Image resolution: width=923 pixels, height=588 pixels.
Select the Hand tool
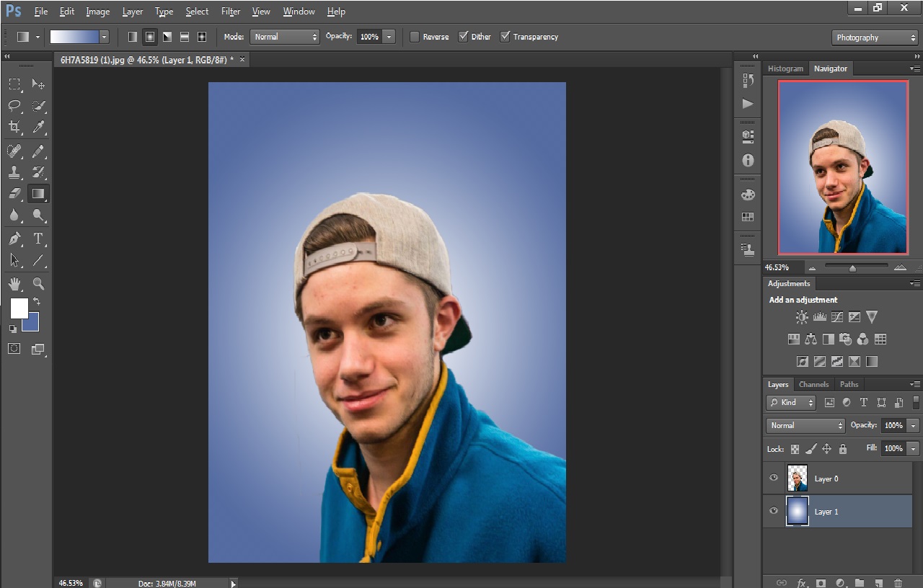coord(14,284)
